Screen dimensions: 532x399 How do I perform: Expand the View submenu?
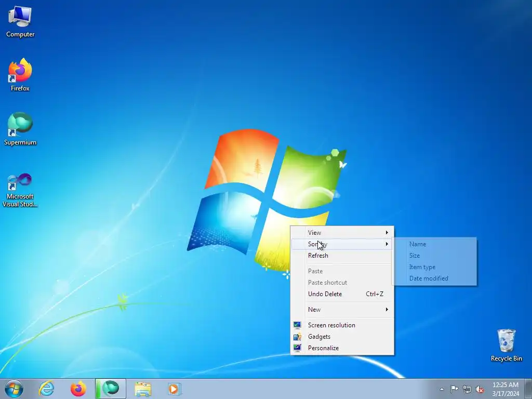tap(342, 232)
